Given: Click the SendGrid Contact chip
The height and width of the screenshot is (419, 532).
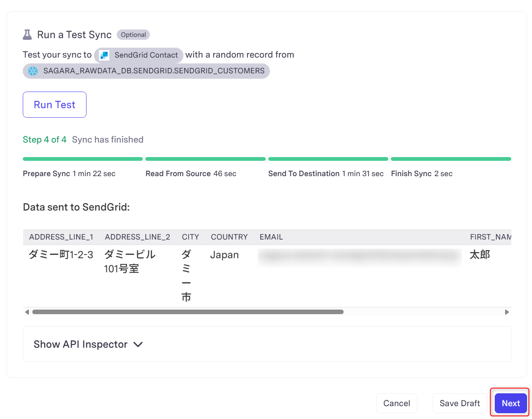Looking at the screenshot, I should (139, 55).
